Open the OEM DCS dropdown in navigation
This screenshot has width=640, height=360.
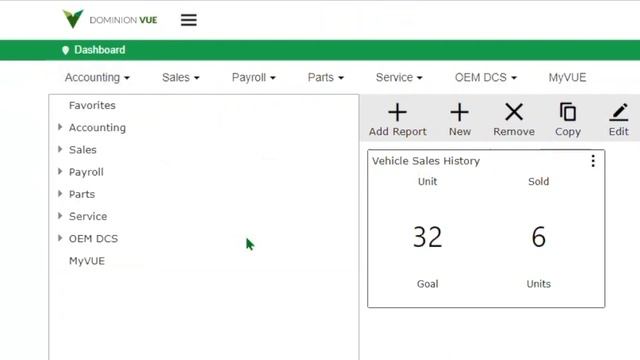click(486, 78)
